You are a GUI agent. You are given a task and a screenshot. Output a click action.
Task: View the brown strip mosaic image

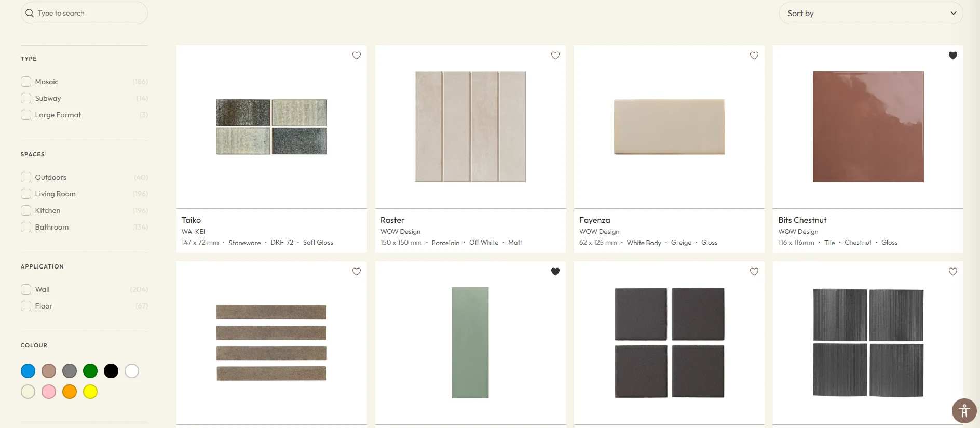(x=271, y=343)
